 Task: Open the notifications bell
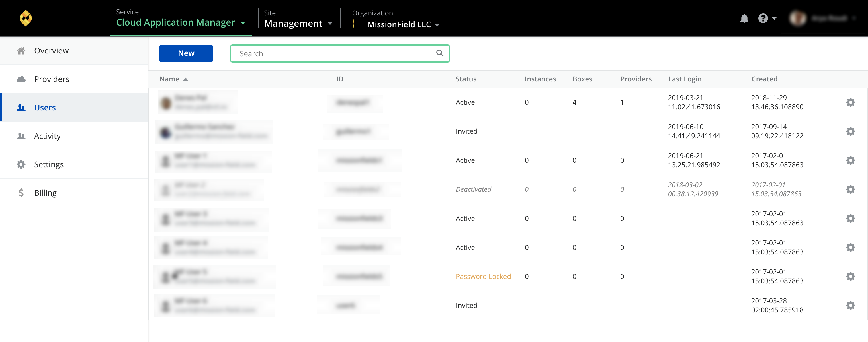(744, 18)
